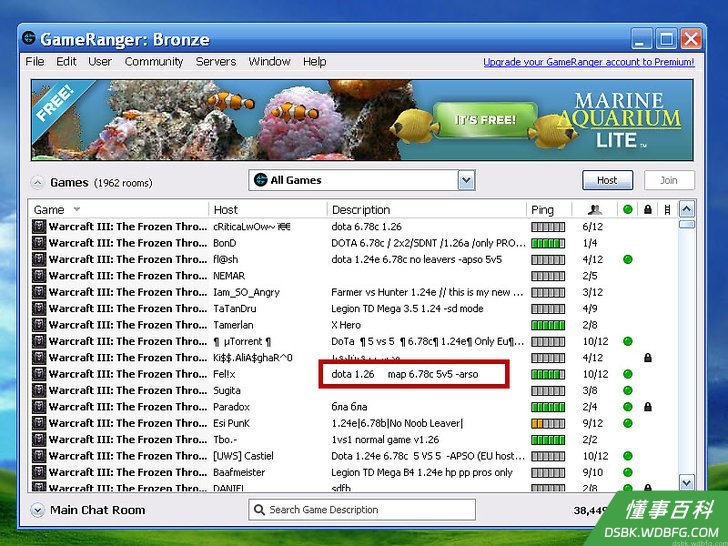Click the Search Game Description field
Image resolution: width=728 pixels, height=546 pixels.
coord(362,510)
